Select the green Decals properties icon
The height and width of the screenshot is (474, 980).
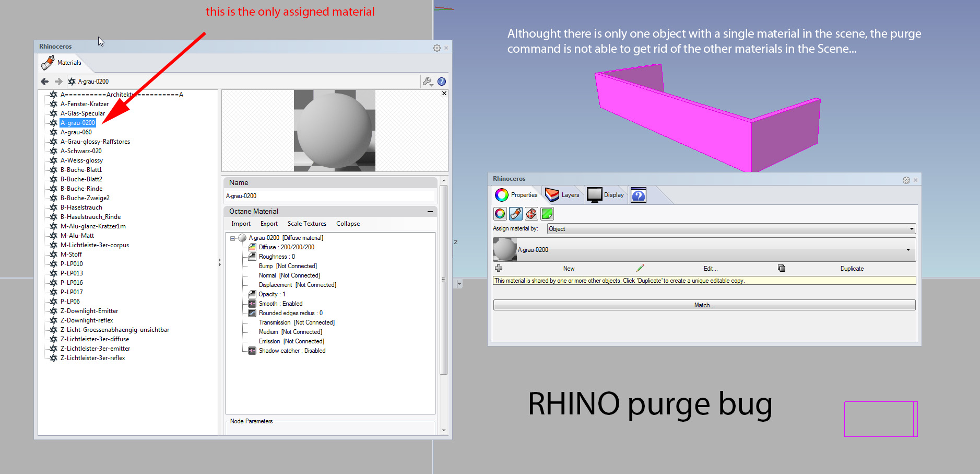(547, 214)
